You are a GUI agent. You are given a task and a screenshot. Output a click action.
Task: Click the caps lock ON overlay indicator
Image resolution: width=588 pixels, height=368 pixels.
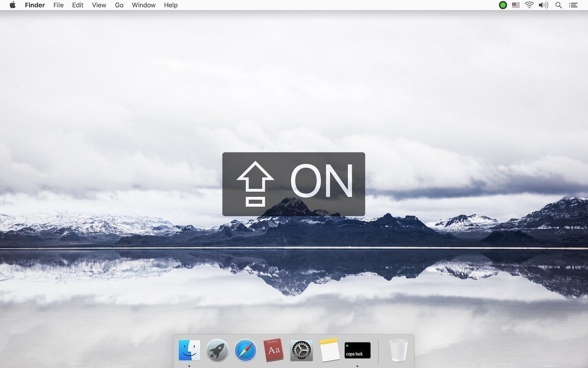(294, 184)
